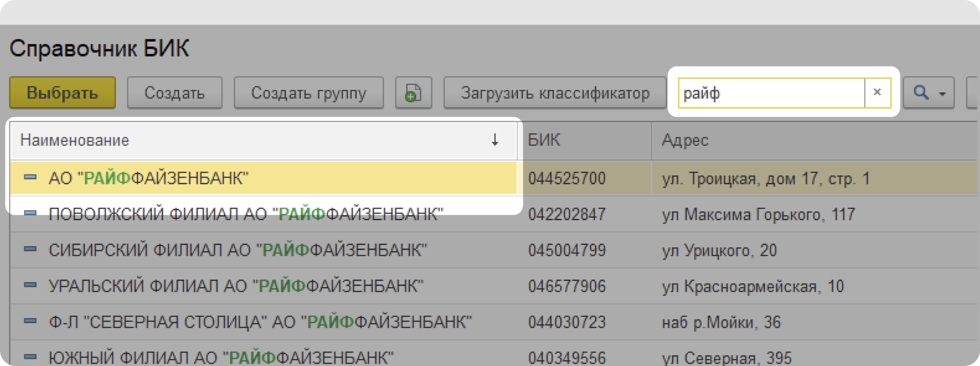
Task: Click the create-by-copying document icon
Action: 413,93
